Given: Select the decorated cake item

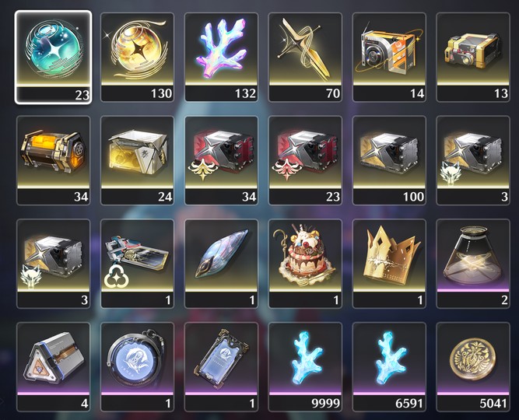Looking at the screenshot, I should (305, 264).
